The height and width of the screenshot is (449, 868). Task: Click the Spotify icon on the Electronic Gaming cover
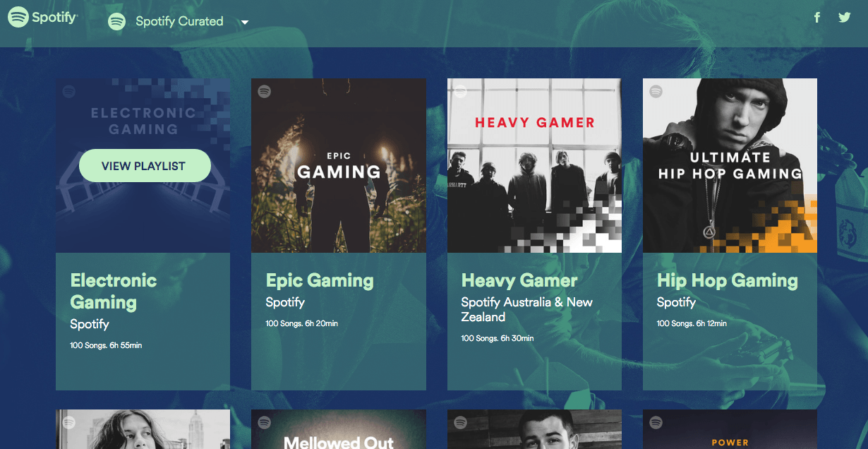68,90
